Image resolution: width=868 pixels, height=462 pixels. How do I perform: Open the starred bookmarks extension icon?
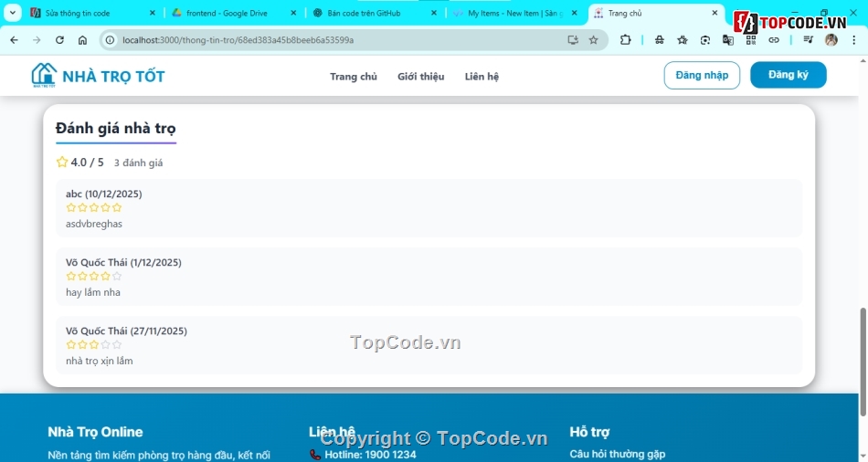tap(682, 40)
